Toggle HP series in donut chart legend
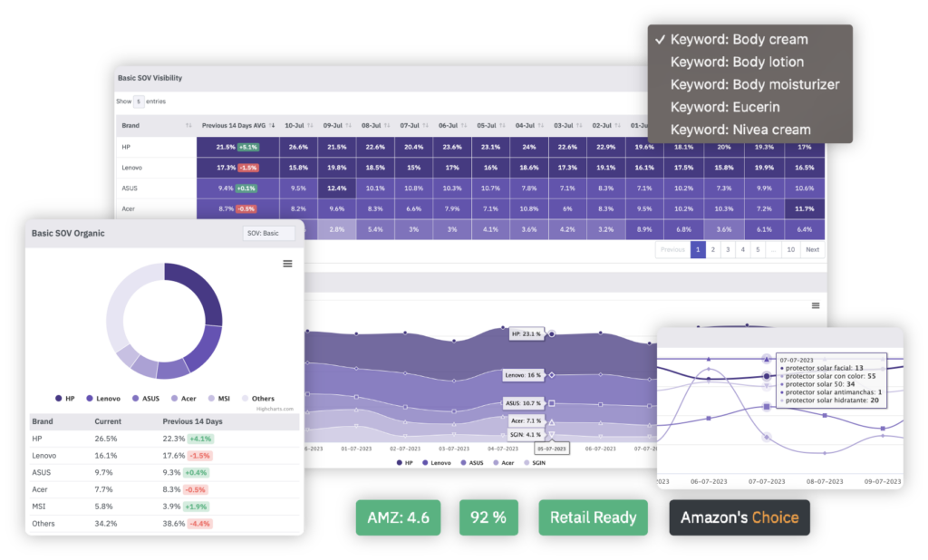This screenshot has width=928, height=560. [64, 399]
